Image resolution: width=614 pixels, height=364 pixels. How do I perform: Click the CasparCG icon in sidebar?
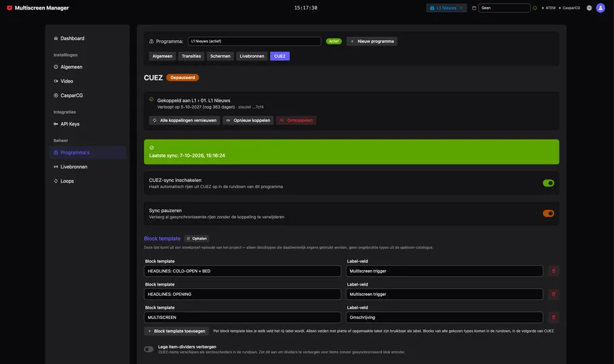click(56, 95)
